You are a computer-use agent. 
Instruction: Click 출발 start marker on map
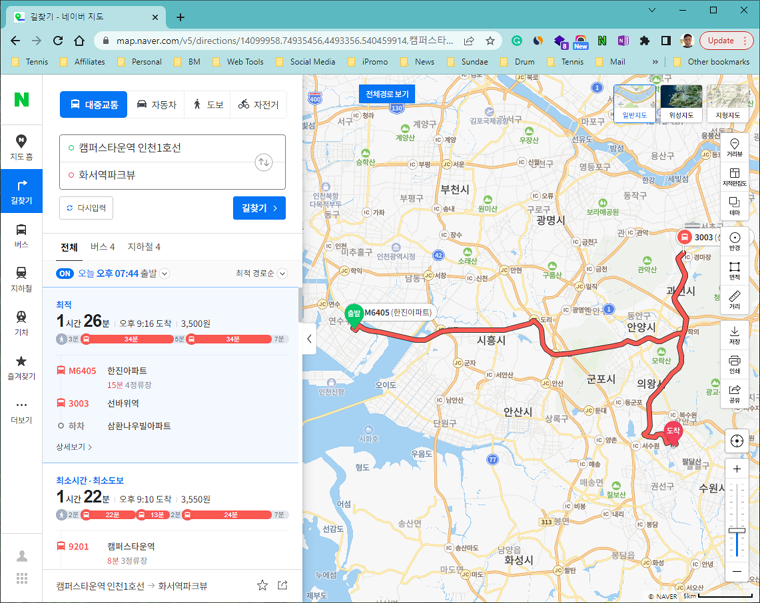[x=354, y=316]
